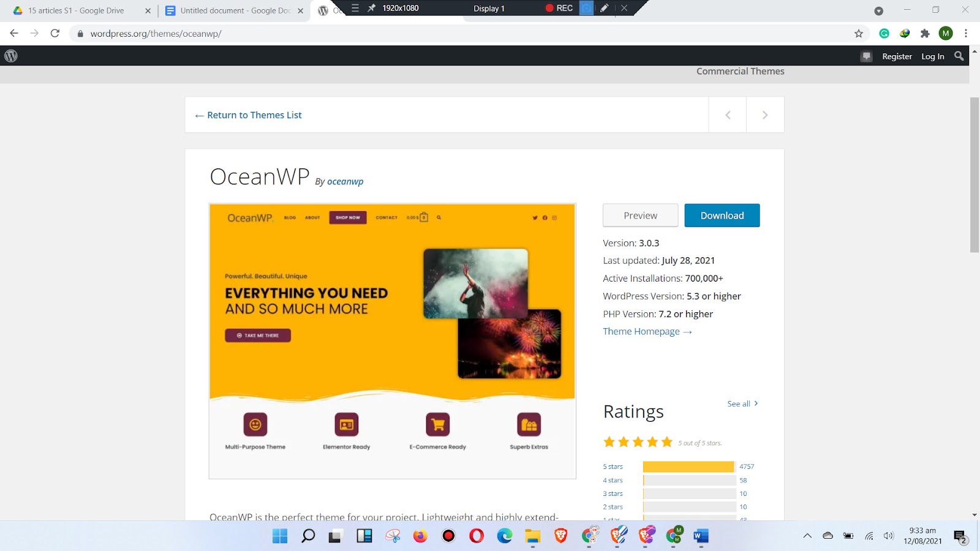Open the Chrome three-dot menu
Viewport: 980px width, 551px height.
(966, 34)
